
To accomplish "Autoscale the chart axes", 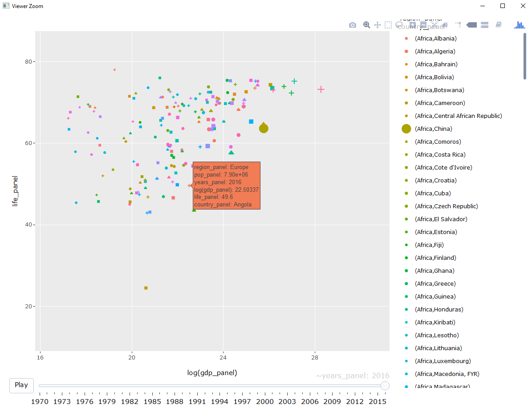I will 434,25.
